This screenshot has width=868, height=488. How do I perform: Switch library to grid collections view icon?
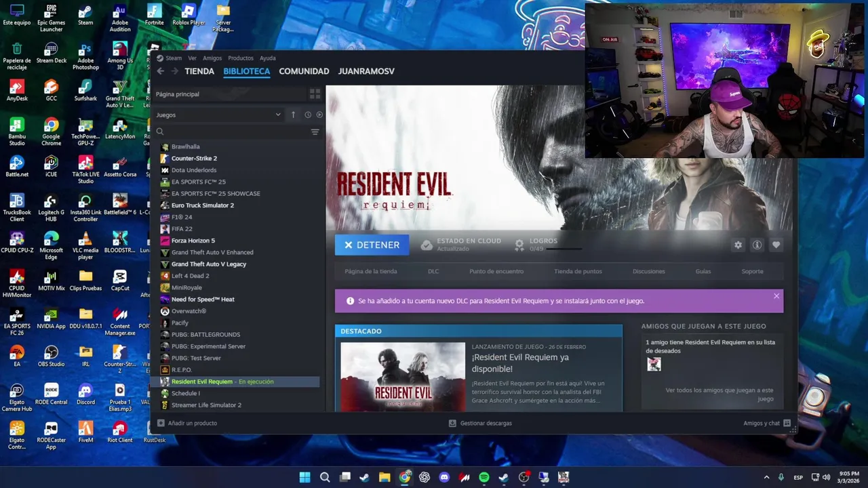point(315,94)
